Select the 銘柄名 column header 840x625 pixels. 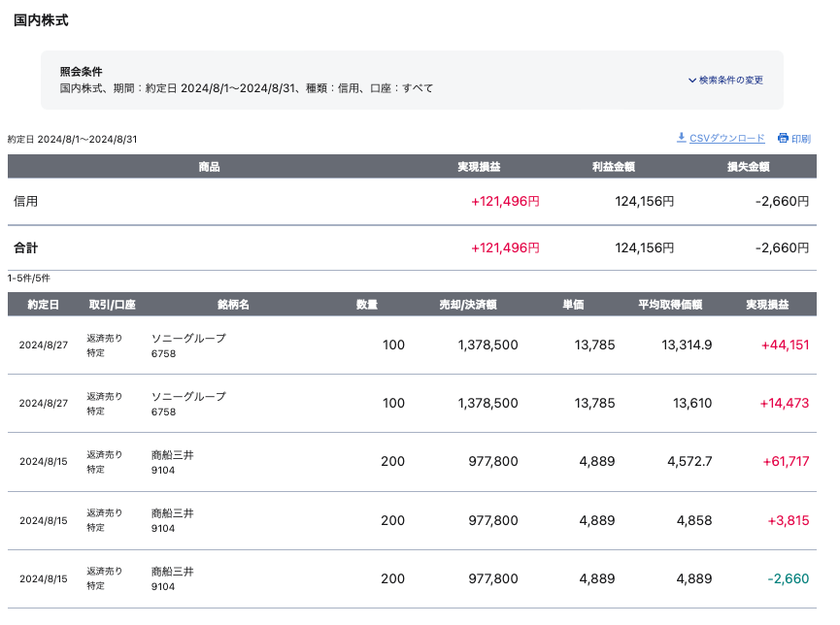(233, 305)
